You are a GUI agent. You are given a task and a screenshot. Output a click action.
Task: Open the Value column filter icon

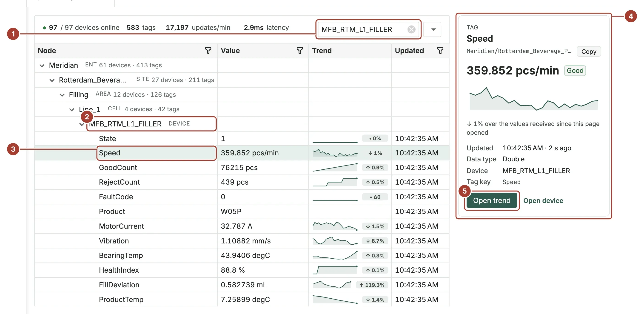[x=299, y=51]
